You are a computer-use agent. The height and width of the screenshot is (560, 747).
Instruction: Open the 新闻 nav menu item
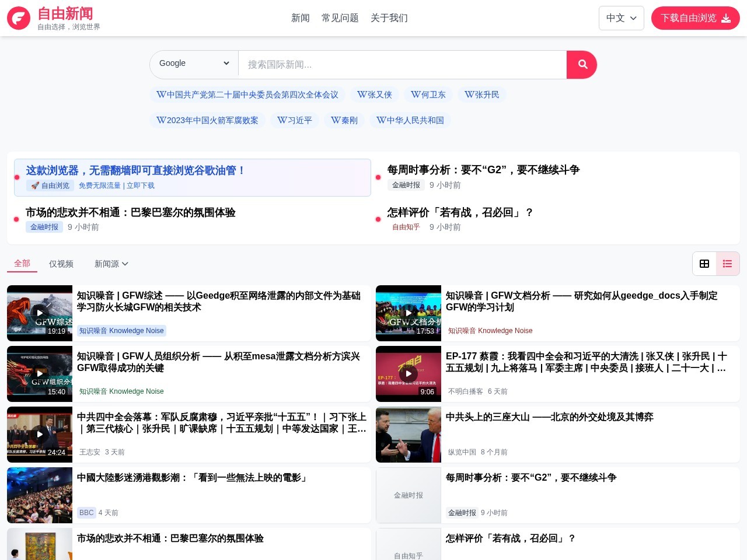tap(301, 18)
